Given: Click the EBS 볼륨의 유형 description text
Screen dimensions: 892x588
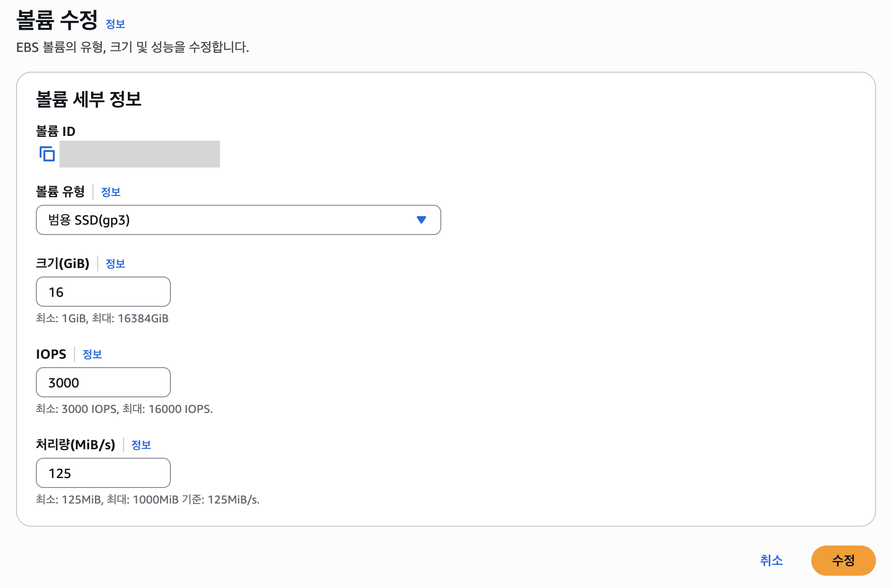Looking at the screenshot, I should [133, 47].
